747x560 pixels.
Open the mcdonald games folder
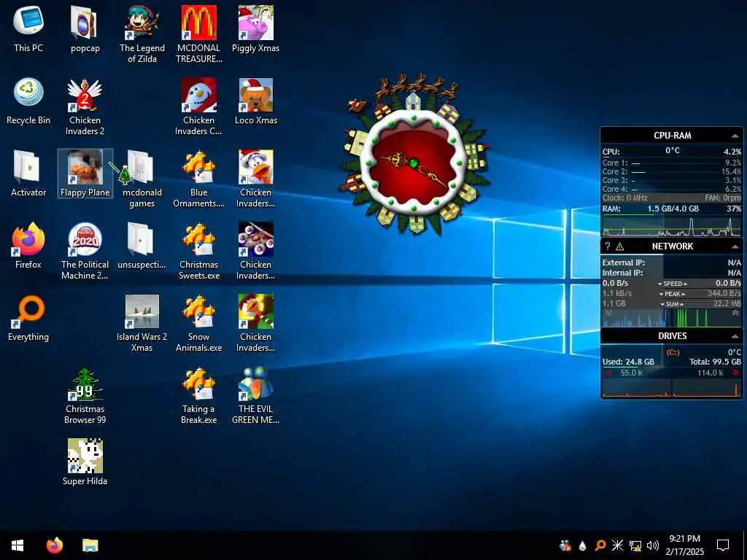click(142, 179)
